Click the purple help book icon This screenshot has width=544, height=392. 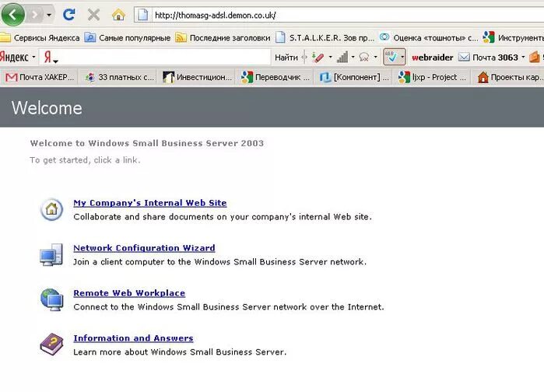coord(51,345)
